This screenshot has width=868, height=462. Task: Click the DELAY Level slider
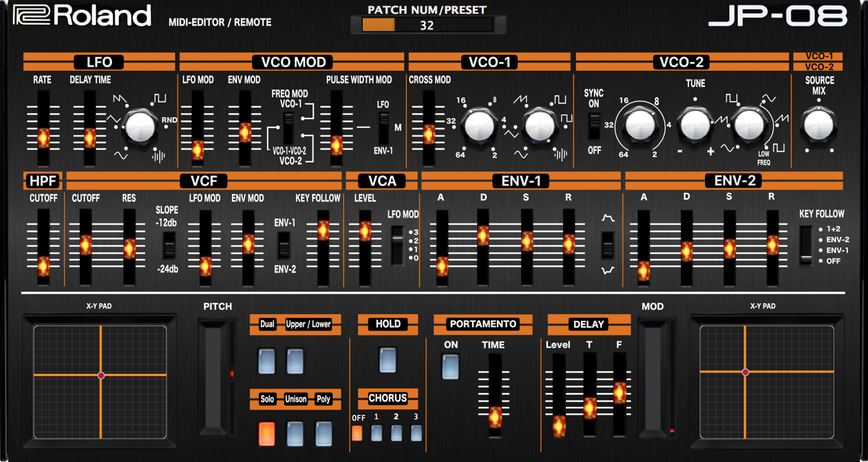(559, 395)
